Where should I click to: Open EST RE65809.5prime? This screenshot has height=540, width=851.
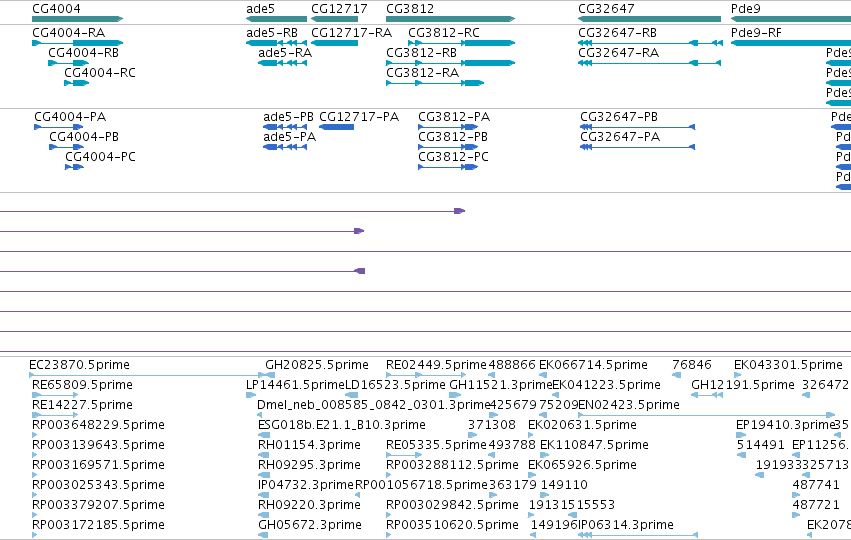(x=82, y=385)
